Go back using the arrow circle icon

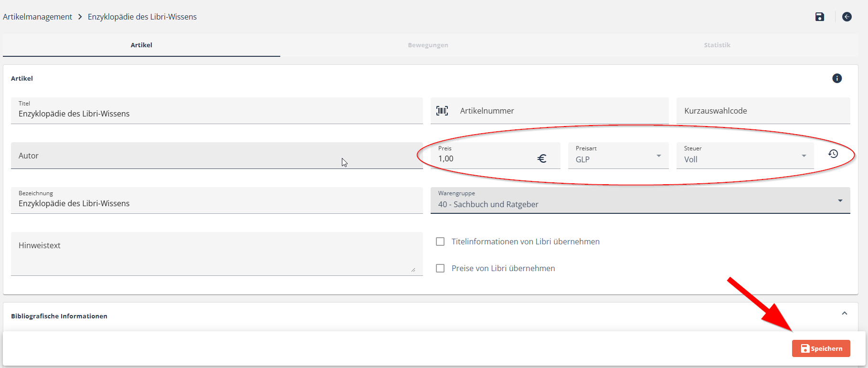[x=847, y=17]
